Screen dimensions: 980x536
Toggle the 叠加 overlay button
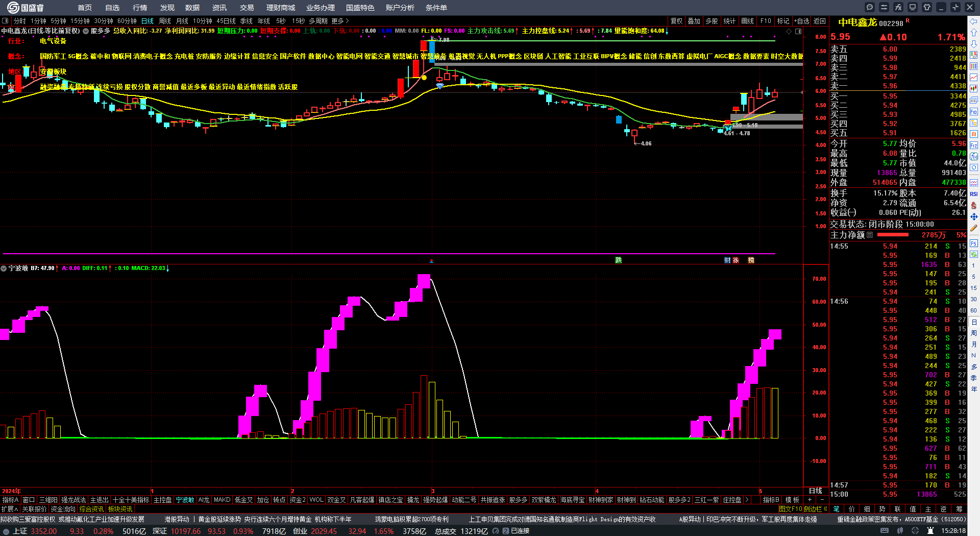coord(694,21)
